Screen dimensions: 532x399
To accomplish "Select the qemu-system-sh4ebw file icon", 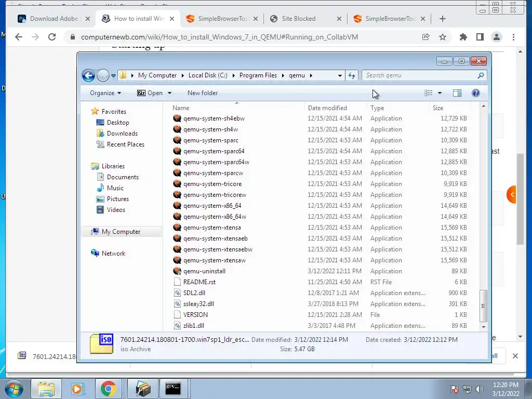I will point(177,118).
